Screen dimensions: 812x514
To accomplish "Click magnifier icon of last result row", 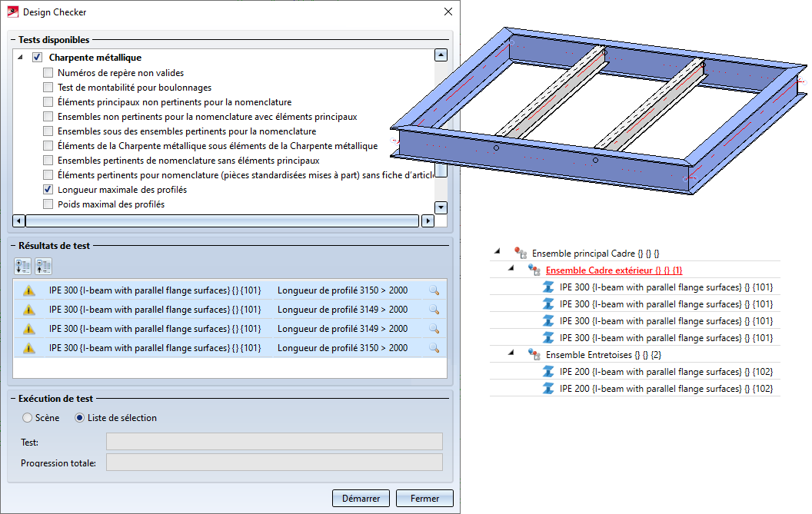I will click(x=434, y=348).
